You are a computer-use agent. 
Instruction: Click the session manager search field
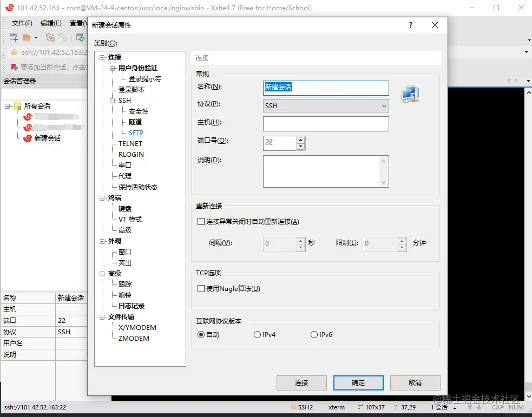[x=44, y=94]
